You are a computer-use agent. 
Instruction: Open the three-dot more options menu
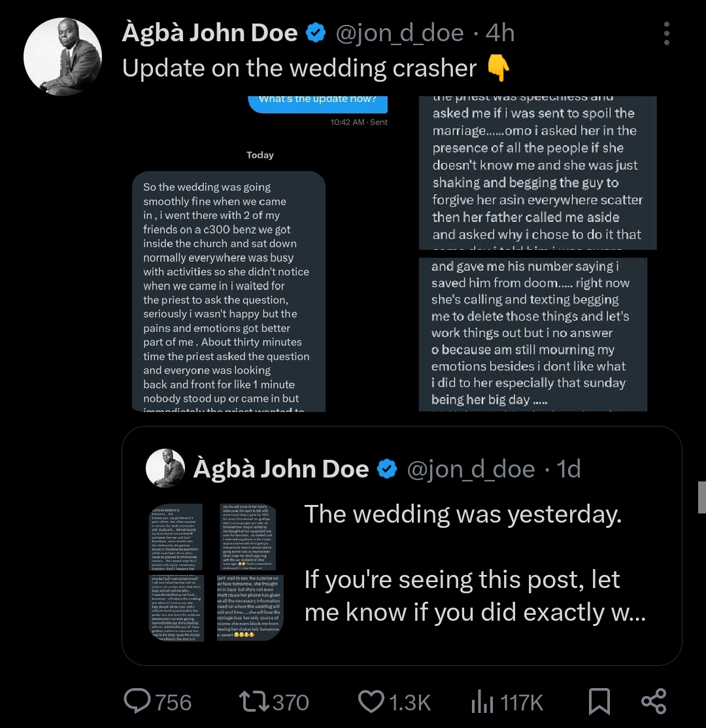666,34
